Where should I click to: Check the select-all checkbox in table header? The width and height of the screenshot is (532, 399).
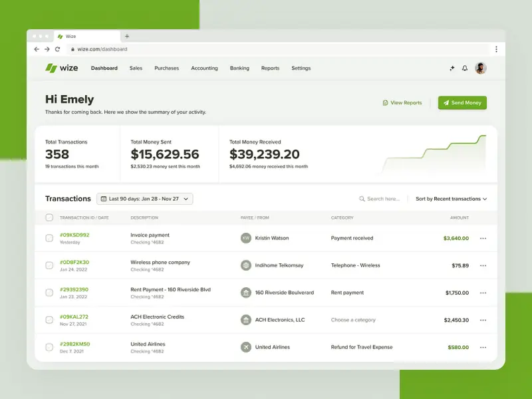[x=49, y=217]
